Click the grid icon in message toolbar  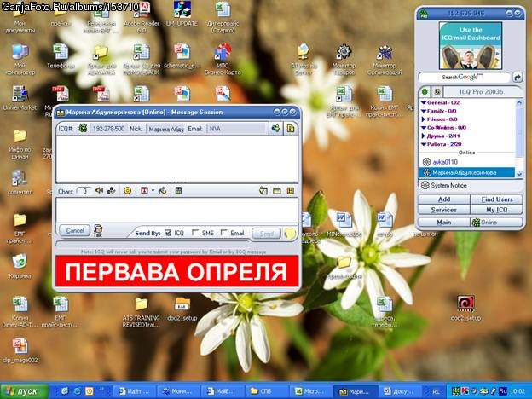(x=178, y=190)
